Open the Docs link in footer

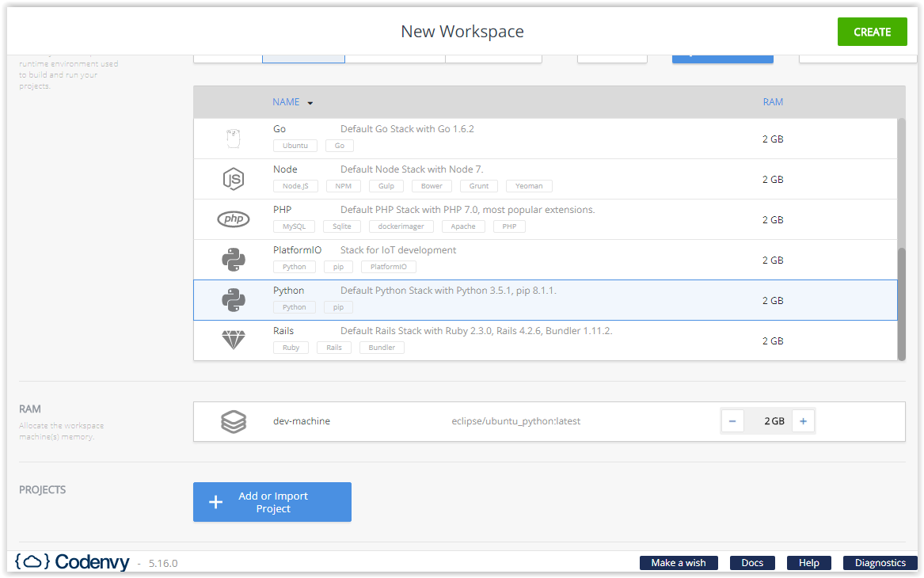point(752,563)
